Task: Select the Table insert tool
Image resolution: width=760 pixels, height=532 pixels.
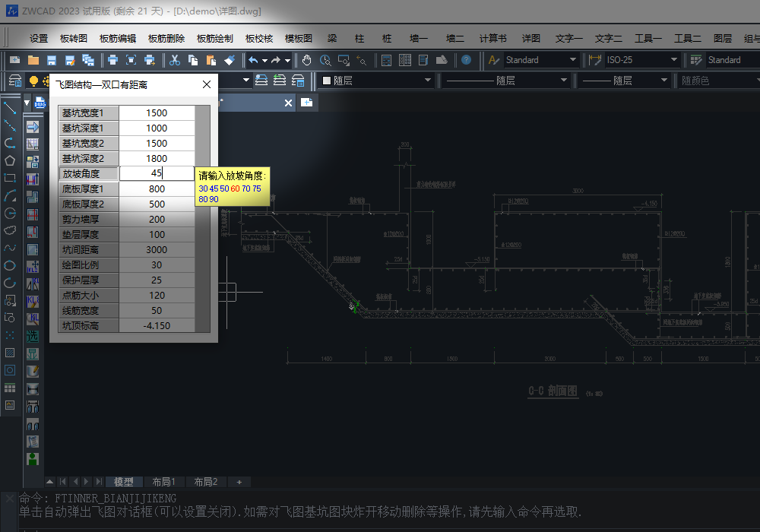Action: (10, 388)
